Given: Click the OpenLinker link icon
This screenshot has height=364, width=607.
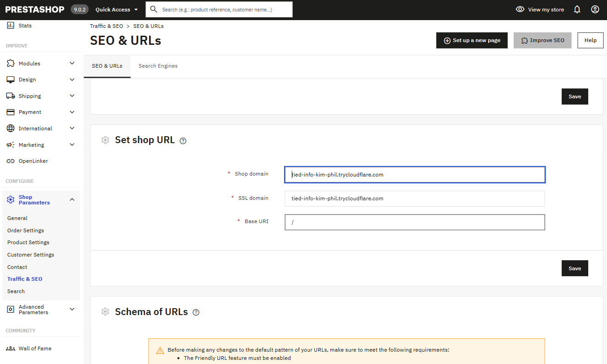Looking at the screenshot, I should (x=10, y=161).
